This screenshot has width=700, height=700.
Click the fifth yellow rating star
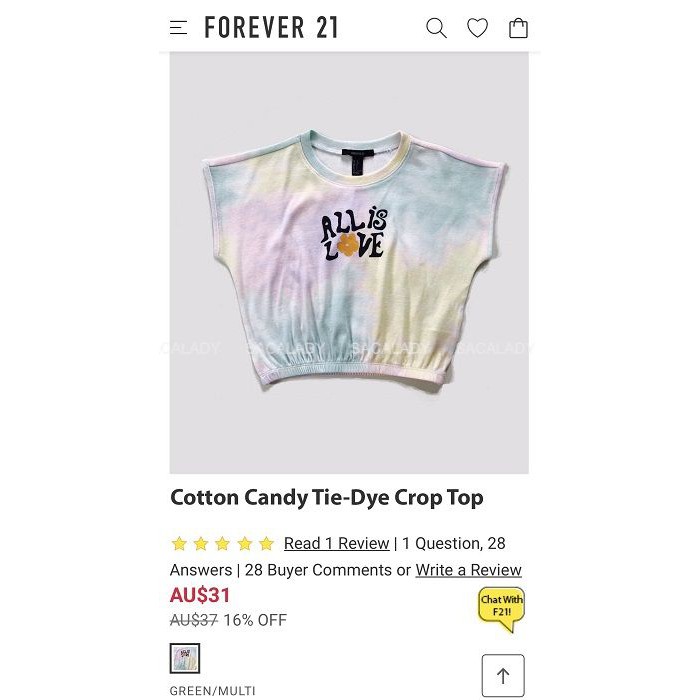[x=267, y=543]
